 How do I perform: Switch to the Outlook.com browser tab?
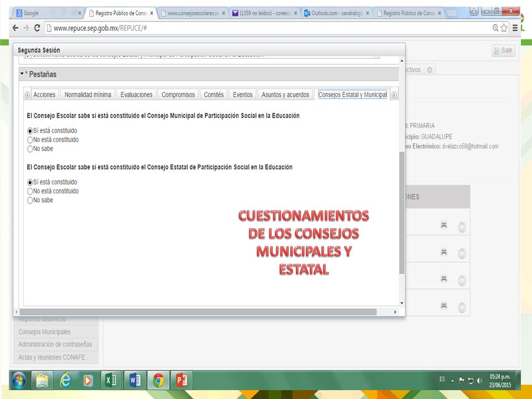click(336, 13)
